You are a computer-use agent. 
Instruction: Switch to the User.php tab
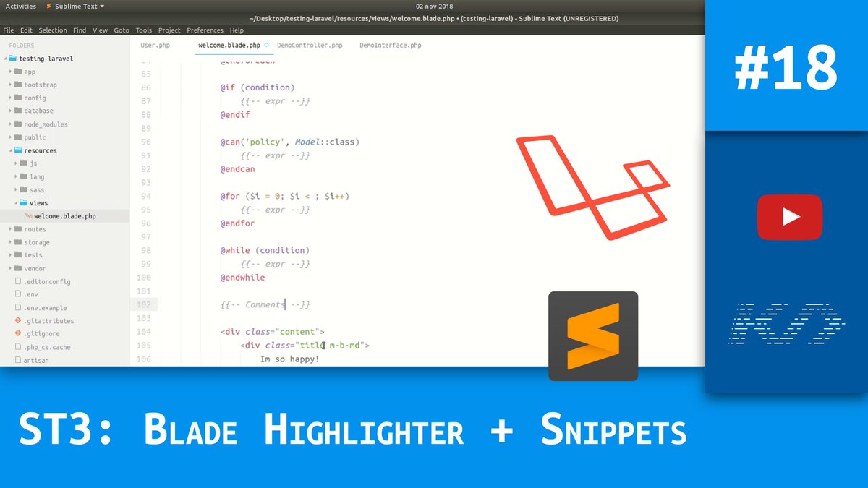155,46
